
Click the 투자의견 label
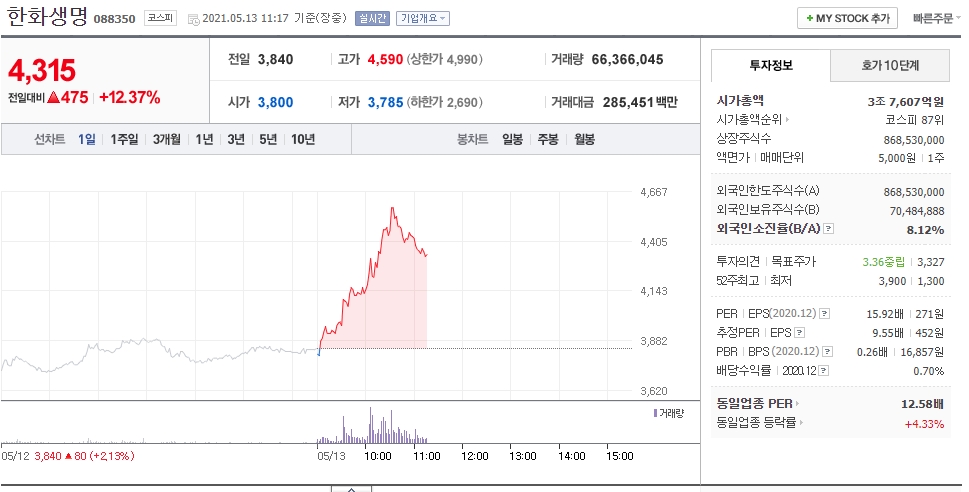(738, 262)
